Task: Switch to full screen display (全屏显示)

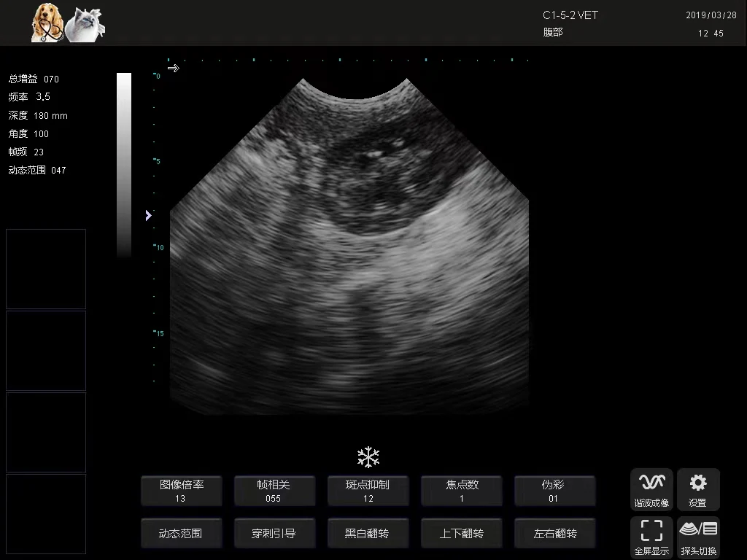Action: [651, 537]
